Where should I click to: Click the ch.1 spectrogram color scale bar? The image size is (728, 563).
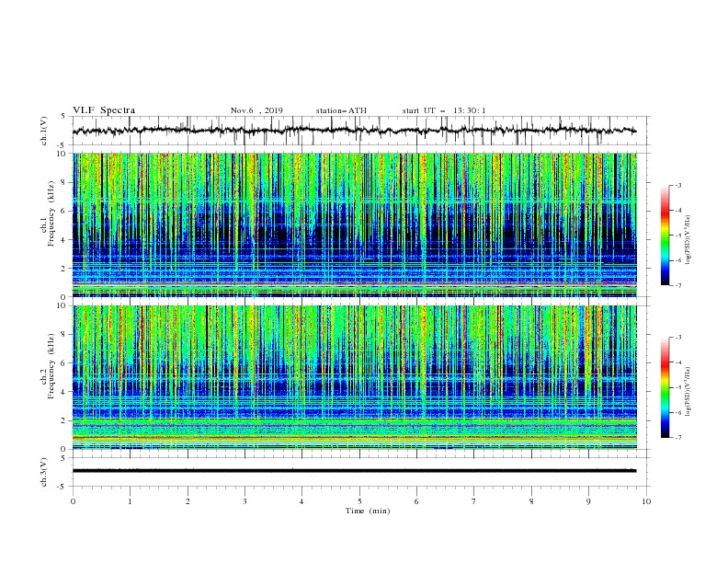(665, 236)
